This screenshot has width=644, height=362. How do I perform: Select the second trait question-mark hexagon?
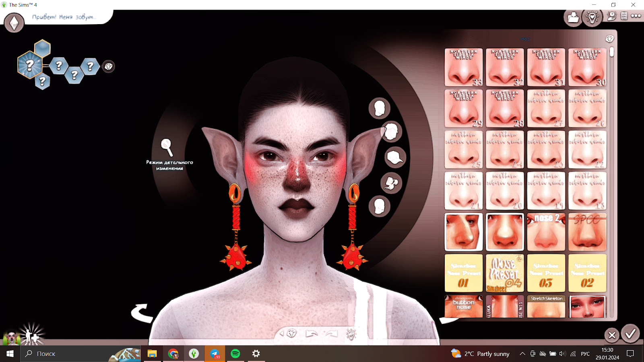point(74,75)
